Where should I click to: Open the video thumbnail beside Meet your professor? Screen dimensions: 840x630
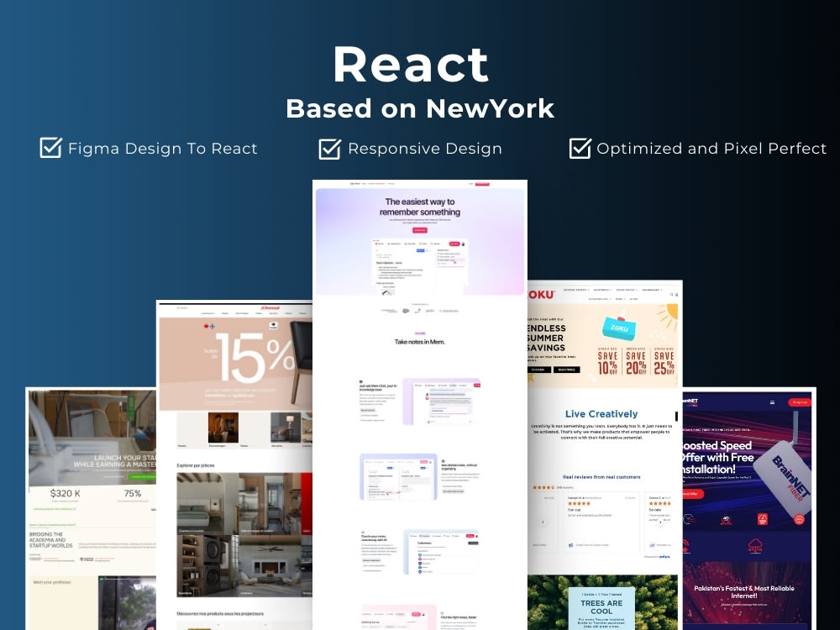click(x=128, y=603)
